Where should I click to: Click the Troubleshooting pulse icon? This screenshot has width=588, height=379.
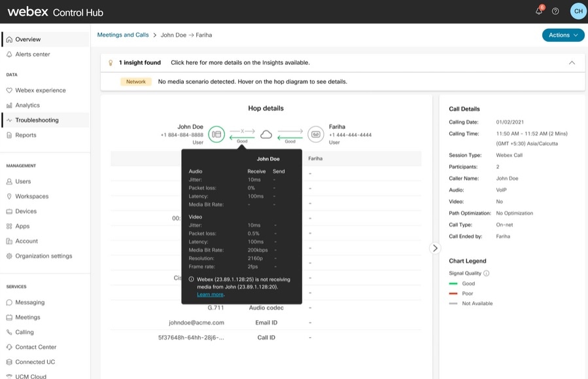click(x=9, y=120)
